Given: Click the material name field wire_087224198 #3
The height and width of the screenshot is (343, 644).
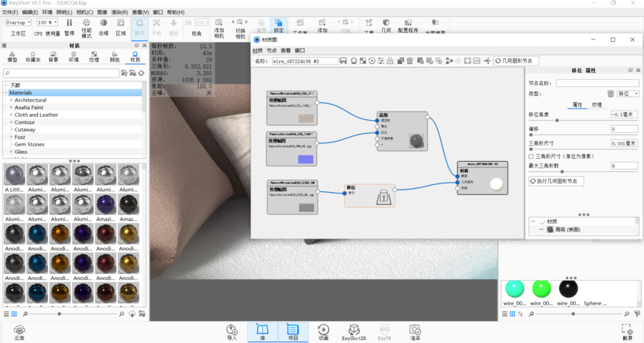Looking at the screenshot, I should click(x=305, y=61).
